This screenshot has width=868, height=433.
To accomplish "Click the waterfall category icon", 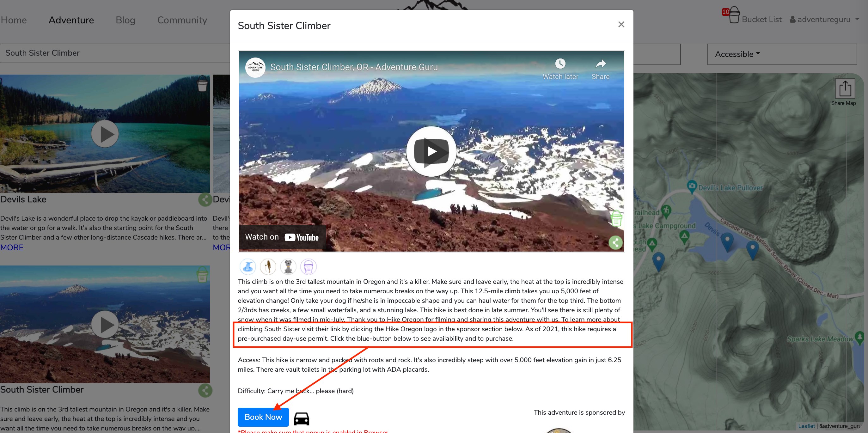I will click(x=248, y=266).
